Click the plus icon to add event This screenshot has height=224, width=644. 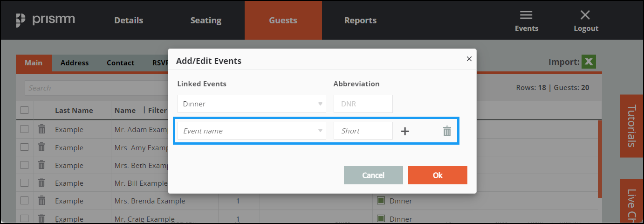(405, 131)
